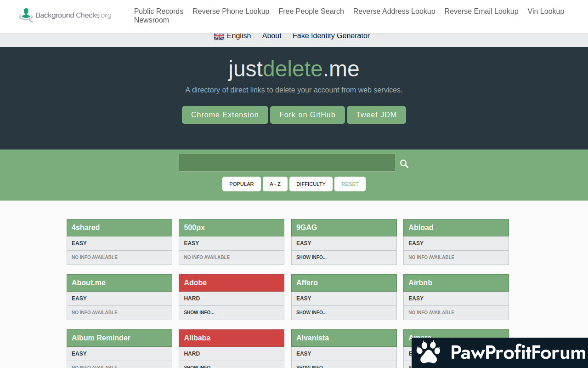
Task: Open the Album Reminder deletion link
Action: tap(119, 338)
